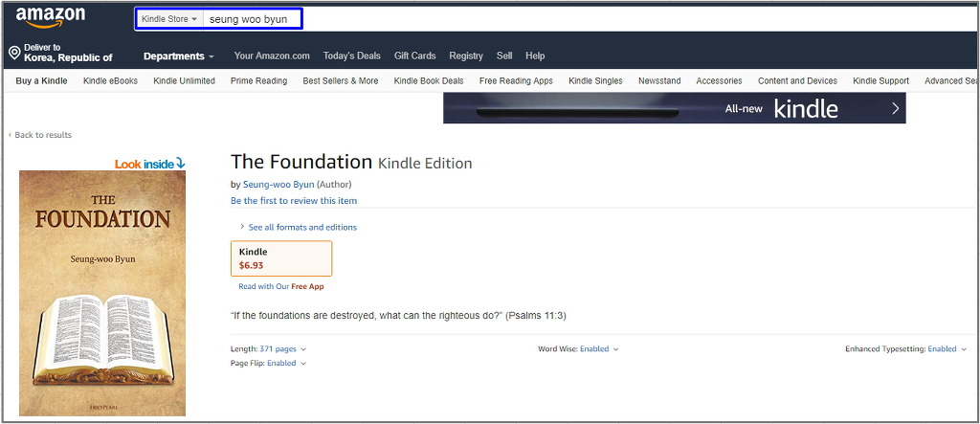Go Back to results
Screen dimensions: 980x424
coord(40,135)
